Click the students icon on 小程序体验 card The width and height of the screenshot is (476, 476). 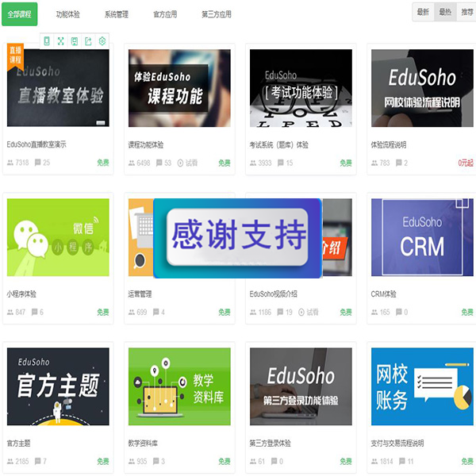(10, 313)
